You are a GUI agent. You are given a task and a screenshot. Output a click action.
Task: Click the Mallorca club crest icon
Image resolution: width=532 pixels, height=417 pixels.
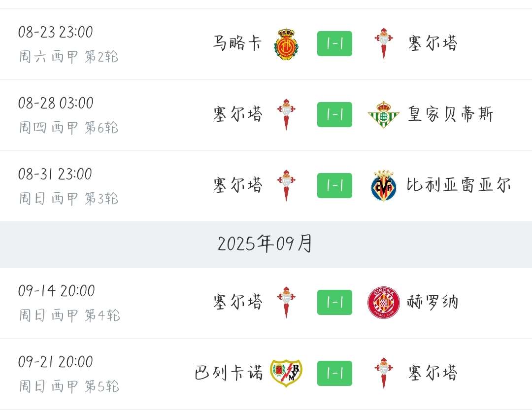click(286, 44)
